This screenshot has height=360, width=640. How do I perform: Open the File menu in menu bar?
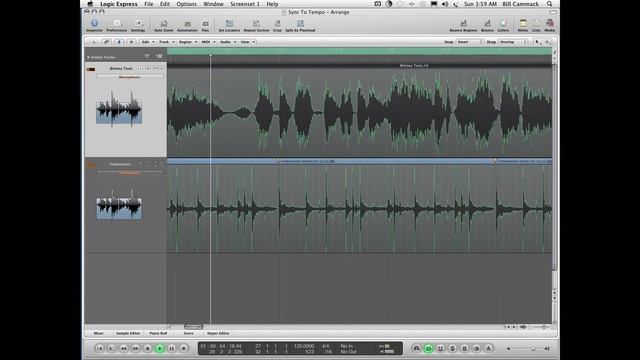point(149,4)
